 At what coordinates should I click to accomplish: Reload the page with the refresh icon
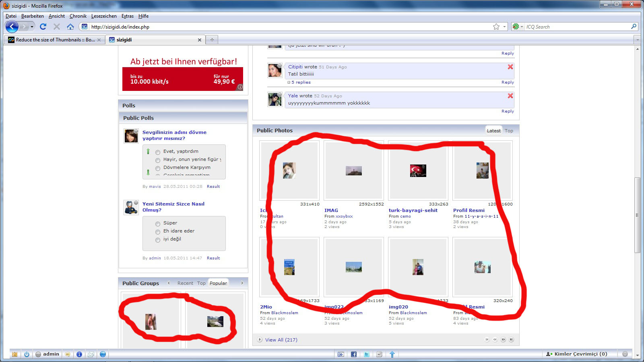click(x=43, y=27)
